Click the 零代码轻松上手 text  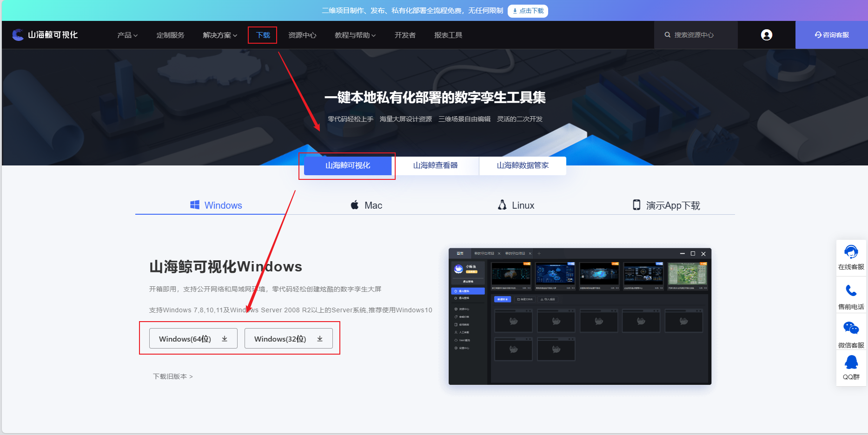pyautogui.click(x=351, y=119)
